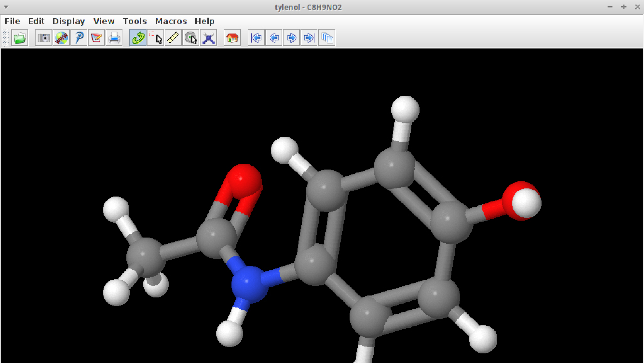This screenshot has height=363, width=644.
Task: Toggle the pick center cursor tool
Action: tap(191, 38)
